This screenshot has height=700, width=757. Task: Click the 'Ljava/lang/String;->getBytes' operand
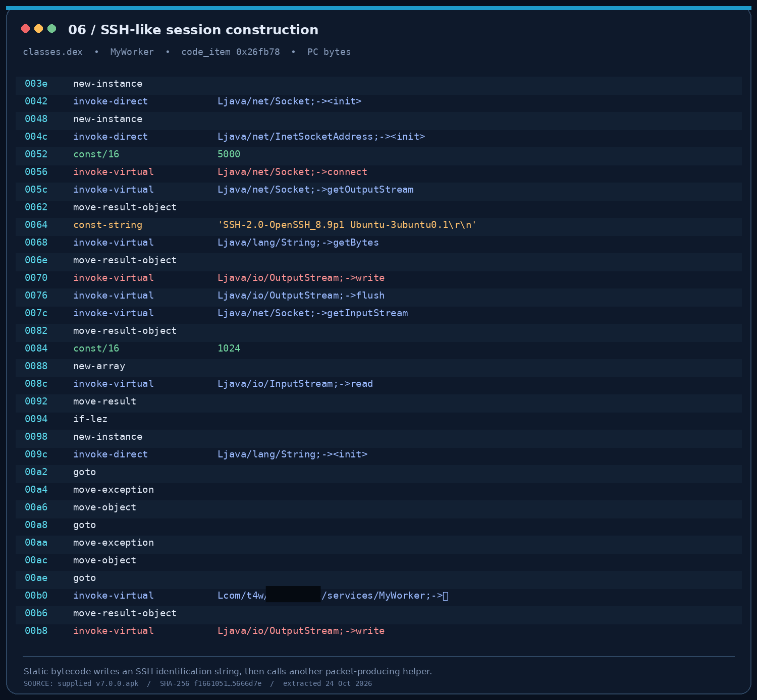click(x=298, y=243)
